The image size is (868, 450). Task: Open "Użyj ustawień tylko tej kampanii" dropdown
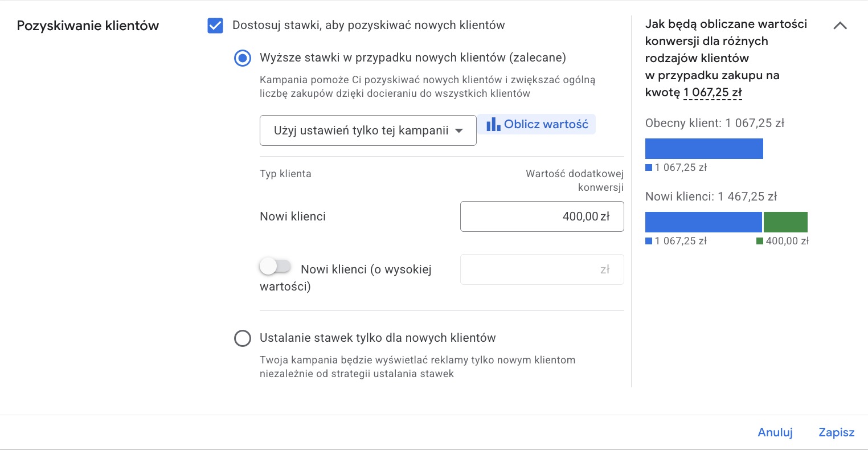[x=368, y=130]
